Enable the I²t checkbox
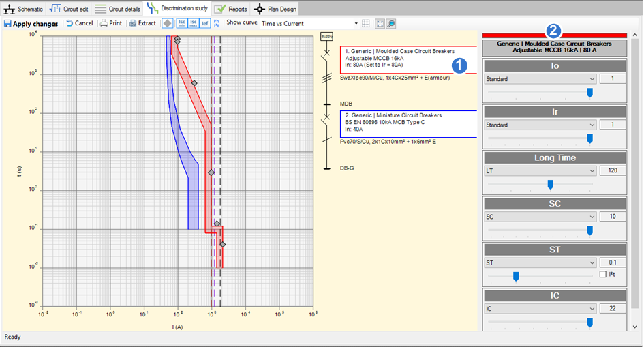The image size is (644, 347). (x=602, y=274)
